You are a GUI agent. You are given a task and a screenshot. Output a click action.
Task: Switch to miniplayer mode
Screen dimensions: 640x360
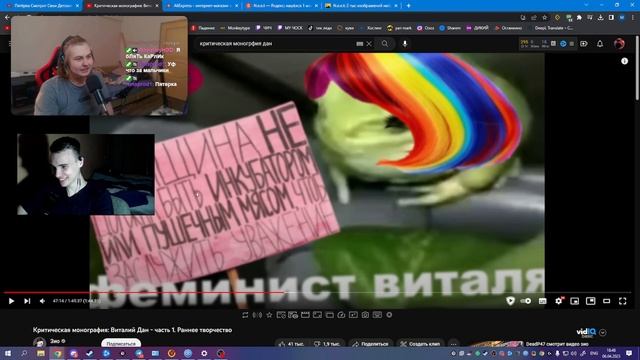pos(575,301)
